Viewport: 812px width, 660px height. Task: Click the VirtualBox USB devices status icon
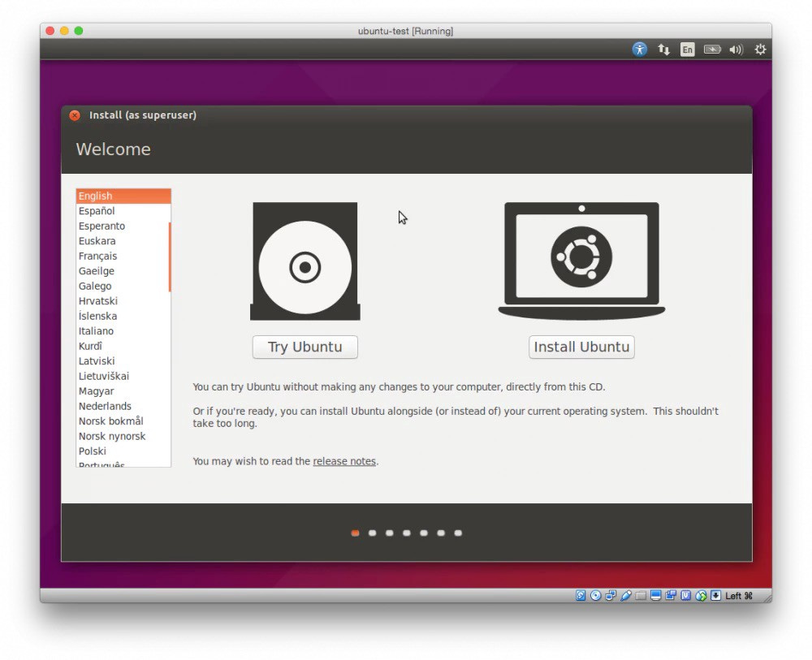tap(625, 595)
